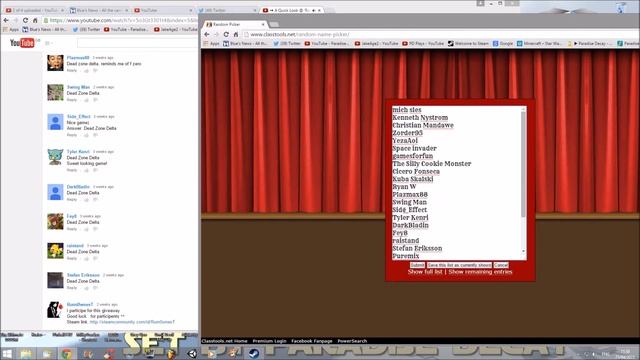Click Cancel under the name list
The width and height of the screenshot is (640, 360).
[501, 265]
